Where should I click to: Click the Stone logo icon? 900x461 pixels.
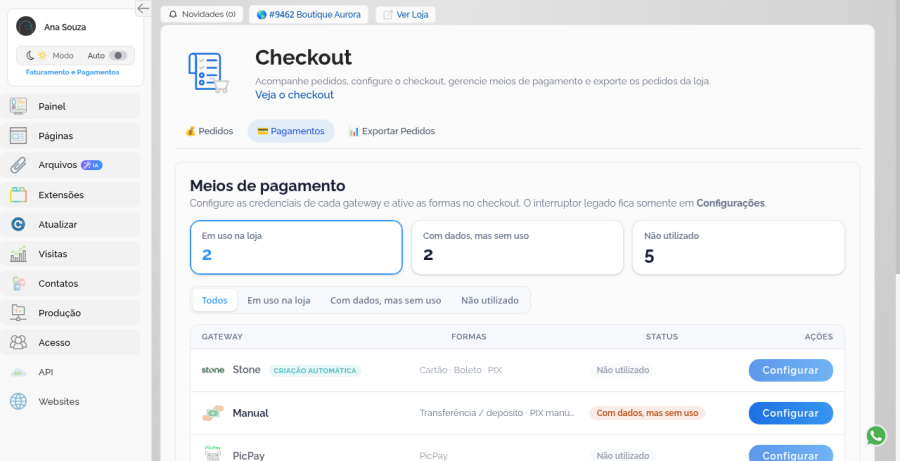[213, 370]
